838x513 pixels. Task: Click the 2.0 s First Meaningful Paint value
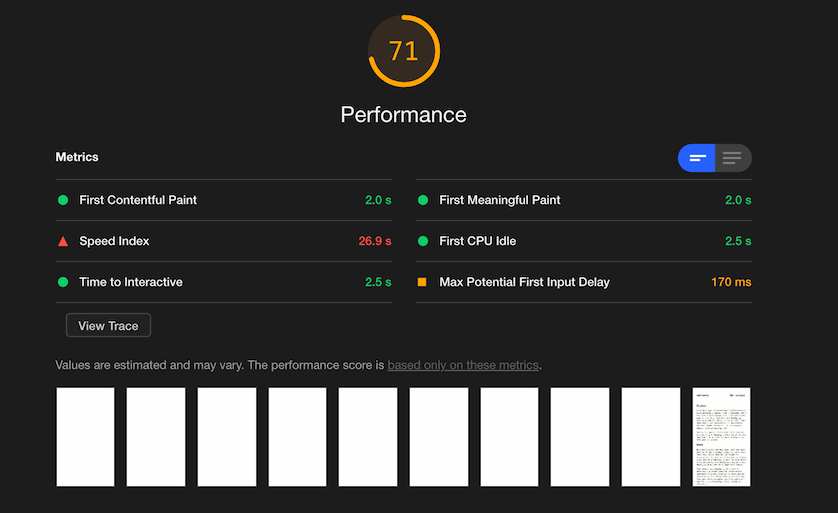[x=738, y=200]
